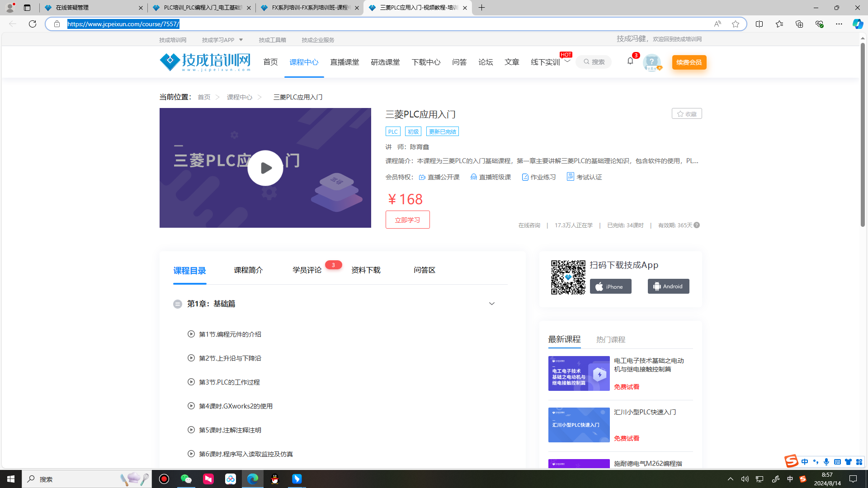Close the FX系列培训 browser tab
The height and width of the screenshot is (488, 868).
pyautogui.click(x=357, y=8)
